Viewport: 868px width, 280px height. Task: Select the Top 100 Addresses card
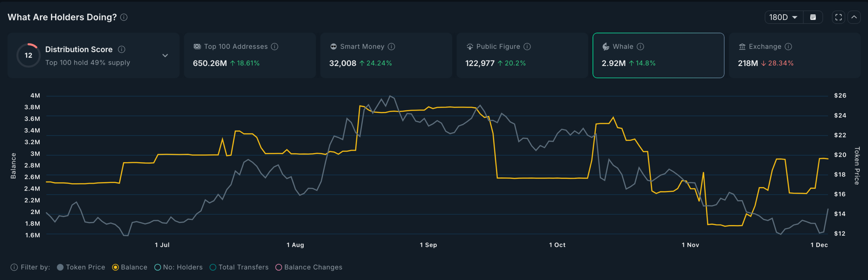(250, 56)
